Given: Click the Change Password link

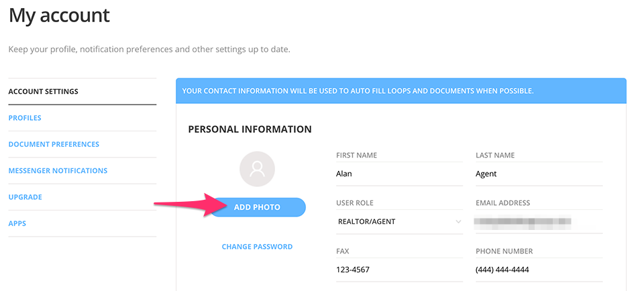Looking at the screenshot, I should point(257,247).
